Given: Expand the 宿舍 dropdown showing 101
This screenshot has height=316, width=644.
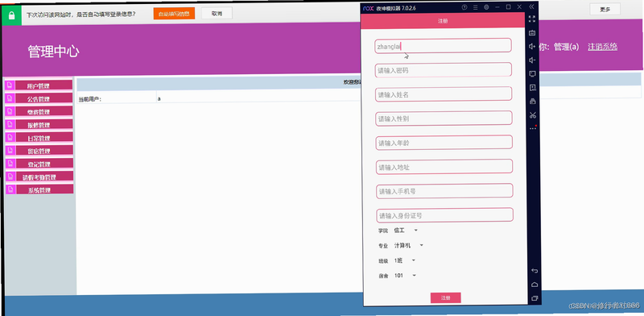Looking at the screenshot, I should (405, 275).
